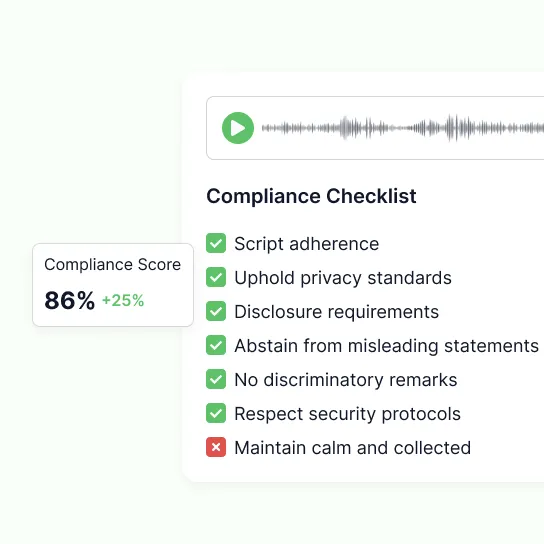Viewport: 544px width, 544px height.
Task: Toggle the Respect security protocols checkbox
Action: (x=216, y=413)
